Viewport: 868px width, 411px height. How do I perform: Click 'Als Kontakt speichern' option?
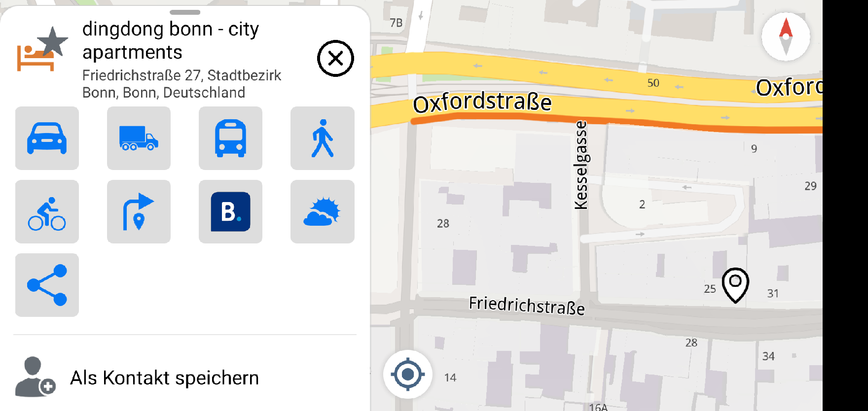164,378
